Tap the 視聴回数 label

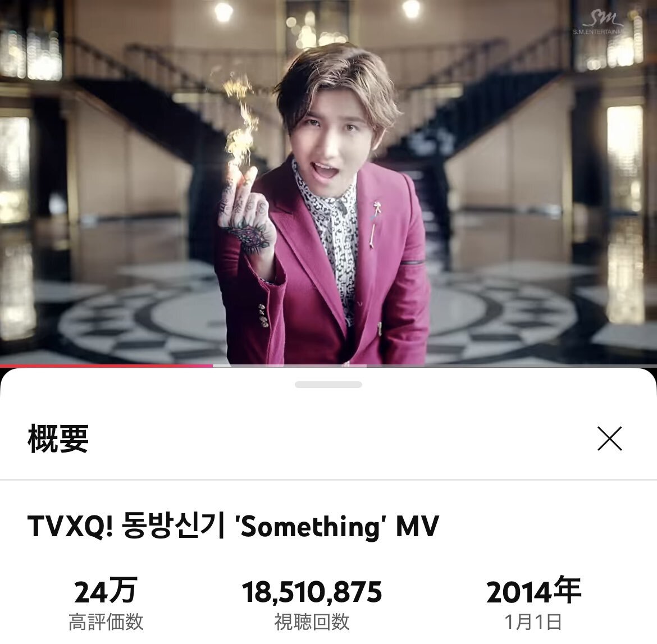(312, 622)
